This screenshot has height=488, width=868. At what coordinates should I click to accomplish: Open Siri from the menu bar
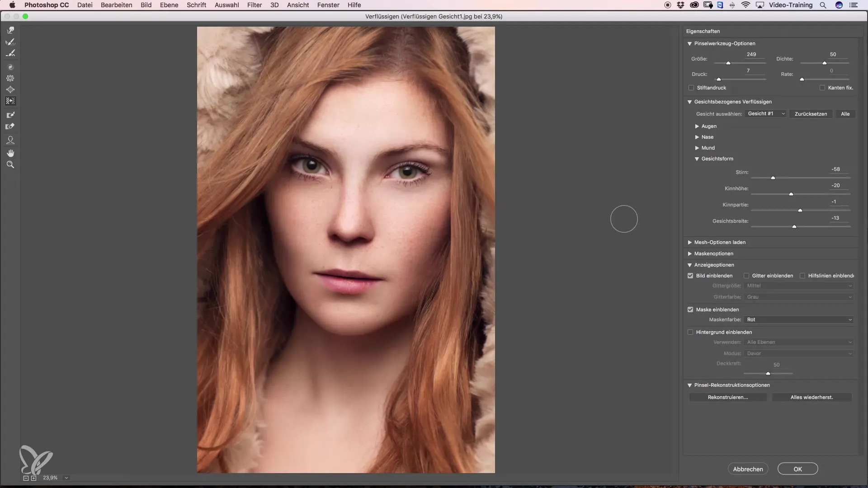point(839,5)
